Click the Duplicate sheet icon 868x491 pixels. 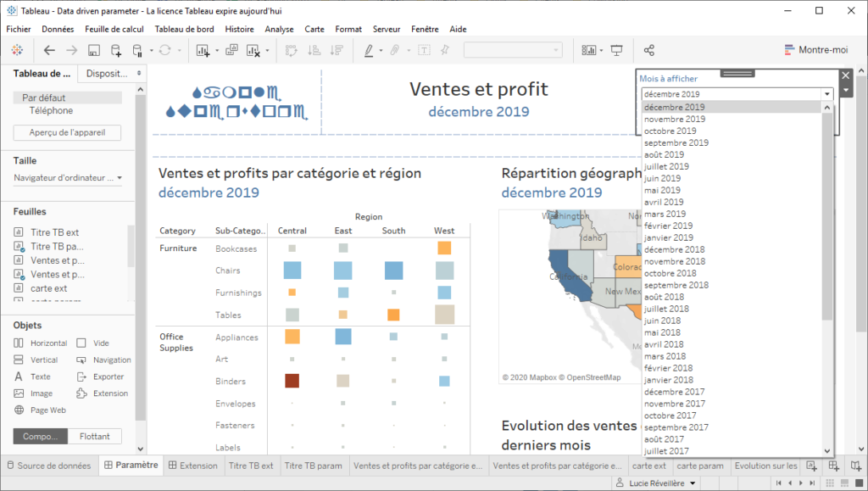[231, 50]
